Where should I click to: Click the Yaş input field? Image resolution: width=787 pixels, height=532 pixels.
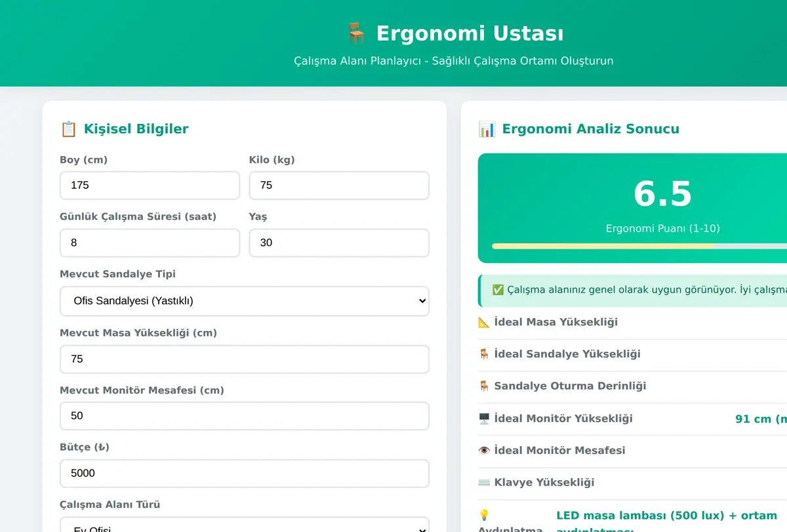[x=339, y=243]
